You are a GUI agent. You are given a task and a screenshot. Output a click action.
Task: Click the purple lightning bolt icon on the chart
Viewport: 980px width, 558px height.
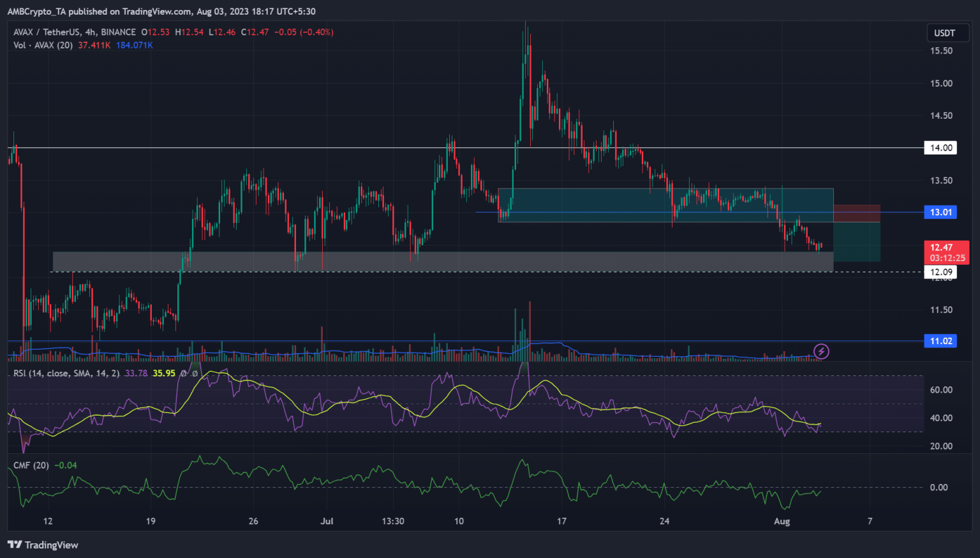pos(822,352)
